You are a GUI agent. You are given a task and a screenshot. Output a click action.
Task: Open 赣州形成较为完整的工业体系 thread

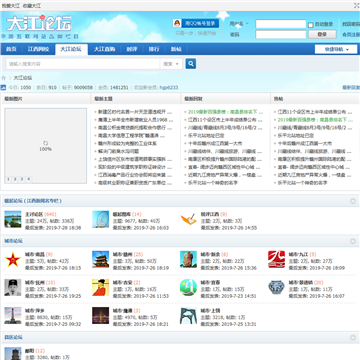click(127, 143)
